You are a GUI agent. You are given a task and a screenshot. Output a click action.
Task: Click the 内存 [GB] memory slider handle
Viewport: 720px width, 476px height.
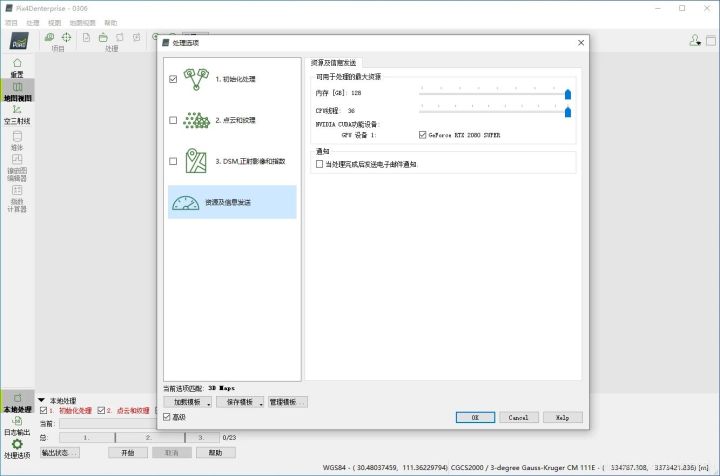pos(568,94)
